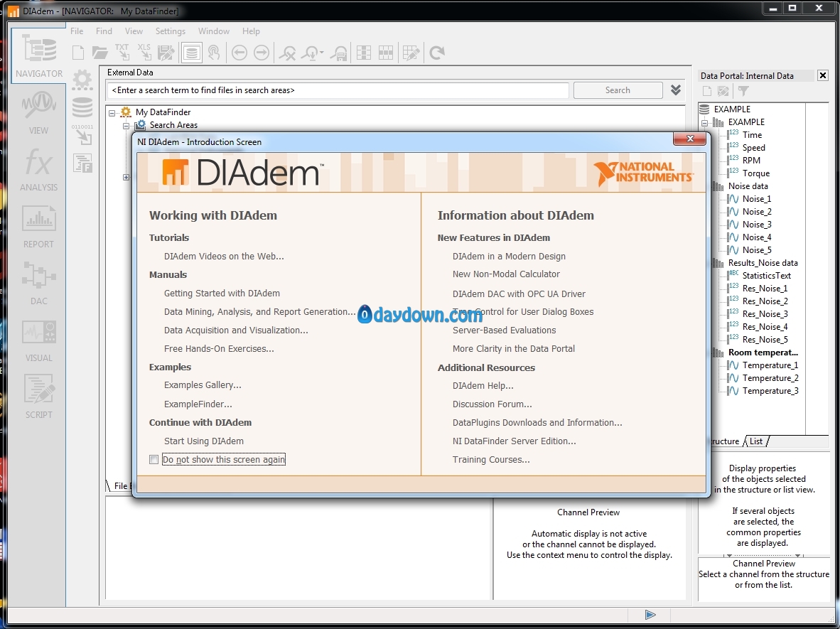Image resolution: width=840 pixels, height=629 pixels.
Task: Open the NAVIGATOR panel
Action: [x=38, y=55]
